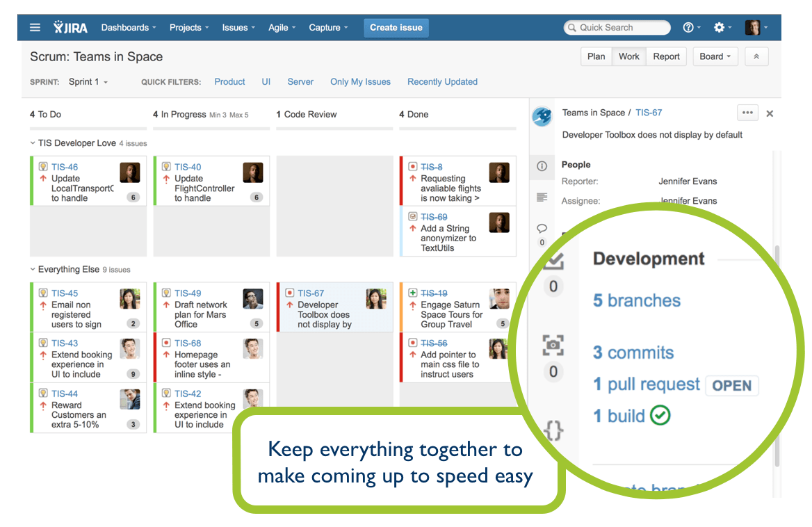Image resolution: width=812 pixels, height=527 pixels.
Task: Enable the Only My Issues quick filter
Action: click(x=360, y=81)
